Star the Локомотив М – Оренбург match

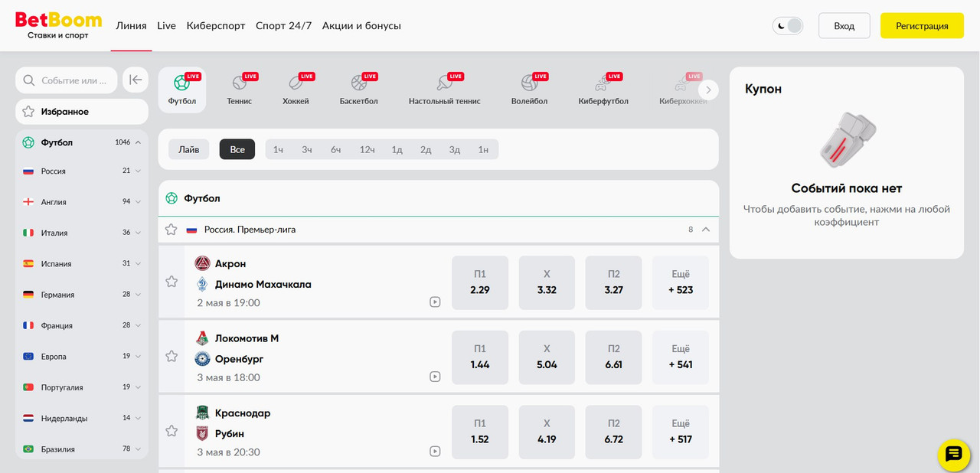(171, 356)
